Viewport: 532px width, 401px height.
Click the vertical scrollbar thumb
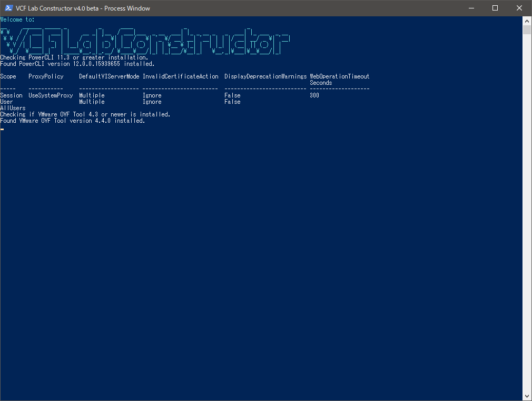tap(527, 30)
